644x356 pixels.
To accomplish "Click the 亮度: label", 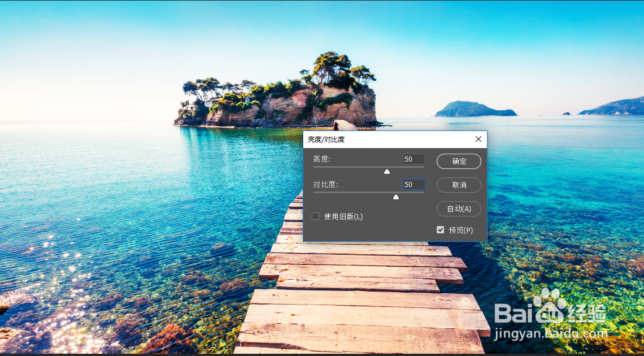I will [321, 159].
